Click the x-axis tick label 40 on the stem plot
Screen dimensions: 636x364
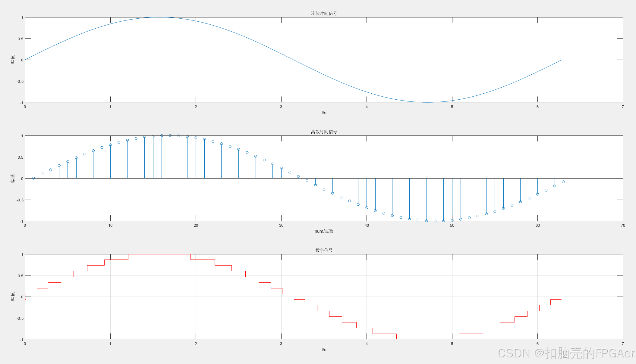coord(367,226)
